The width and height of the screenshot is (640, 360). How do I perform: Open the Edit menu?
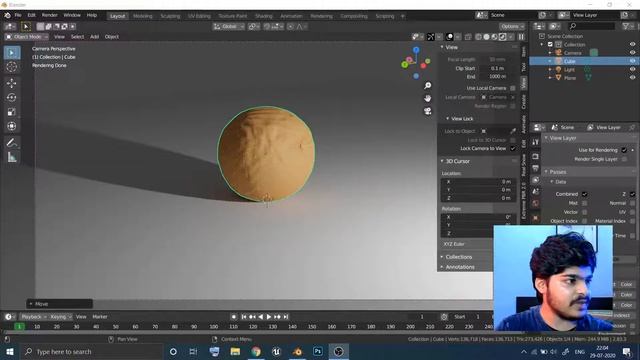point(31,16)
